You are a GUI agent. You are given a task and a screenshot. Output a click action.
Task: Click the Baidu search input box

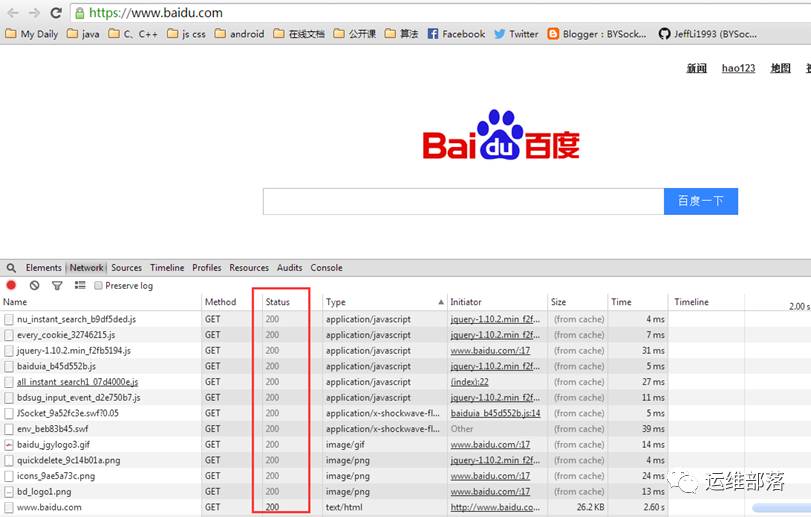point(463,201)
